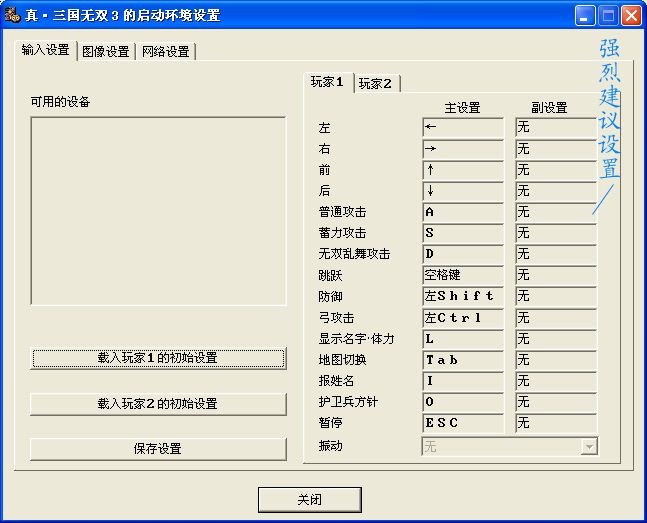
Task: Select secondary key field for 后
Action: coord(556,191)
